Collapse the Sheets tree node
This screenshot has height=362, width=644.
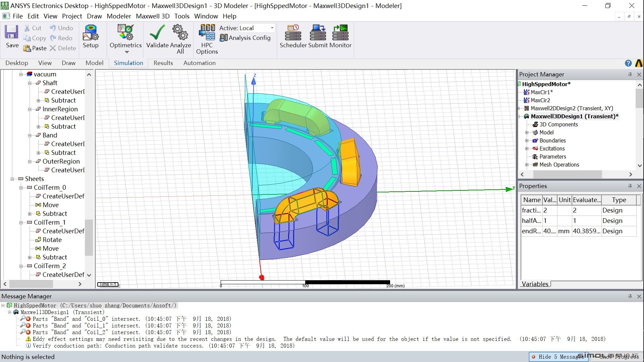(x=12, y=179)
